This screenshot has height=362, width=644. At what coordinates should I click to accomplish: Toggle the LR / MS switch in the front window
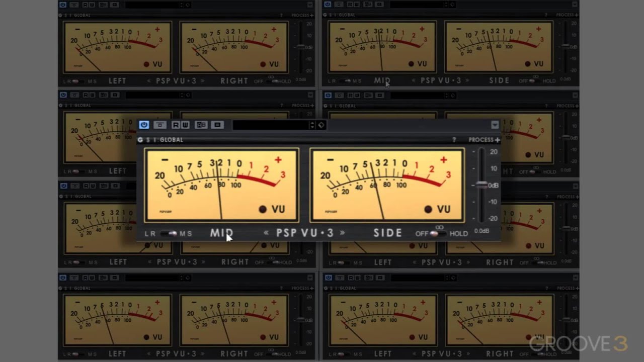point(169,233)
